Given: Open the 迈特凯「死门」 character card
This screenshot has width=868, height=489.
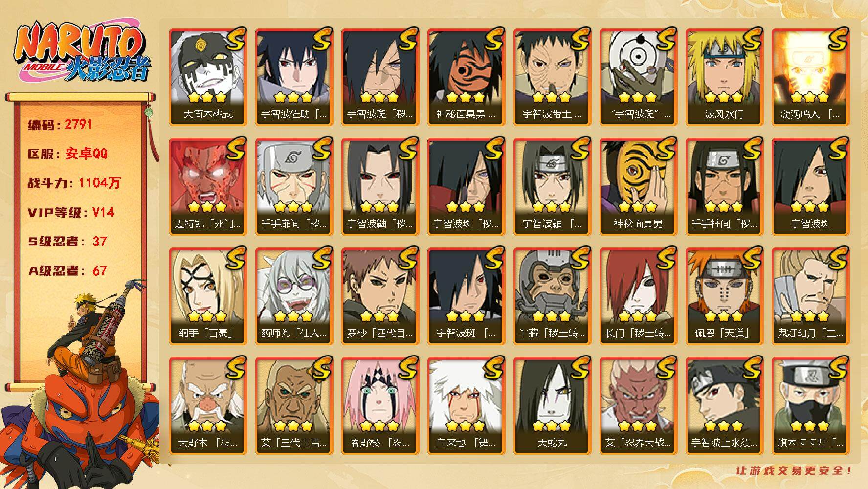Looking at the screenshot, I should 208,187.
